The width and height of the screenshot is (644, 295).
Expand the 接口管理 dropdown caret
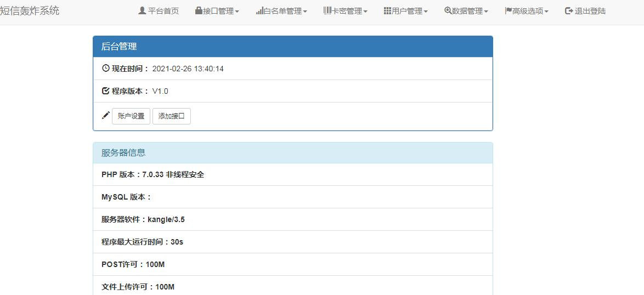click(237, 12)
